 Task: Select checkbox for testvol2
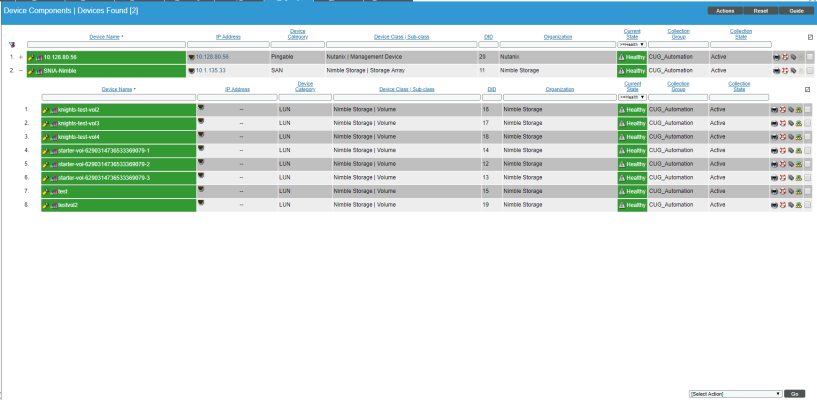[x=808, y=205]
